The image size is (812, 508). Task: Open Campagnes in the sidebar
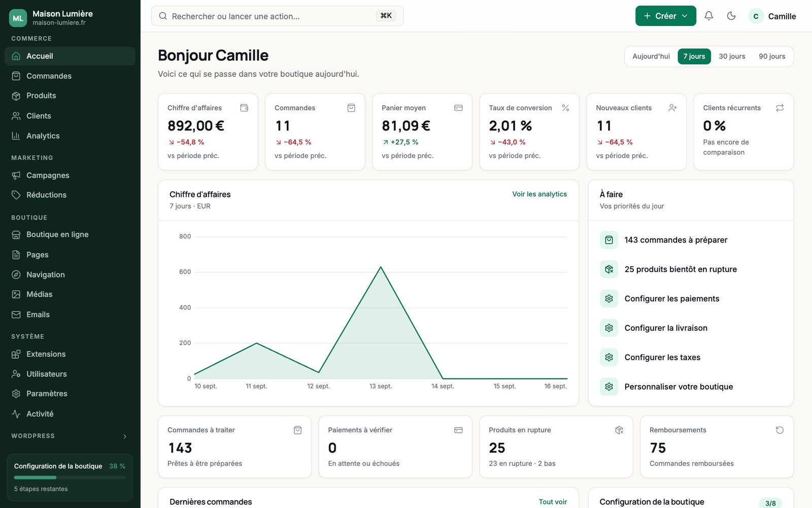[70, 175]
